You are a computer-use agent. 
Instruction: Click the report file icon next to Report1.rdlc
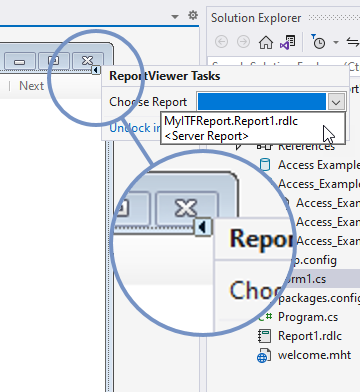265,336
